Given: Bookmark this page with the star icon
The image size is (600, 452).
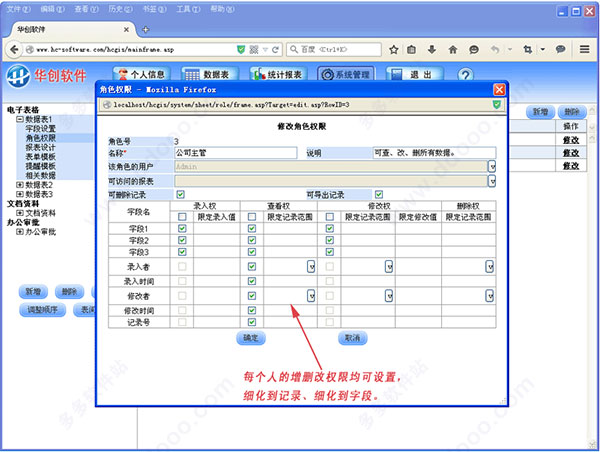Looking at the screenshot, I should point(394,49).
